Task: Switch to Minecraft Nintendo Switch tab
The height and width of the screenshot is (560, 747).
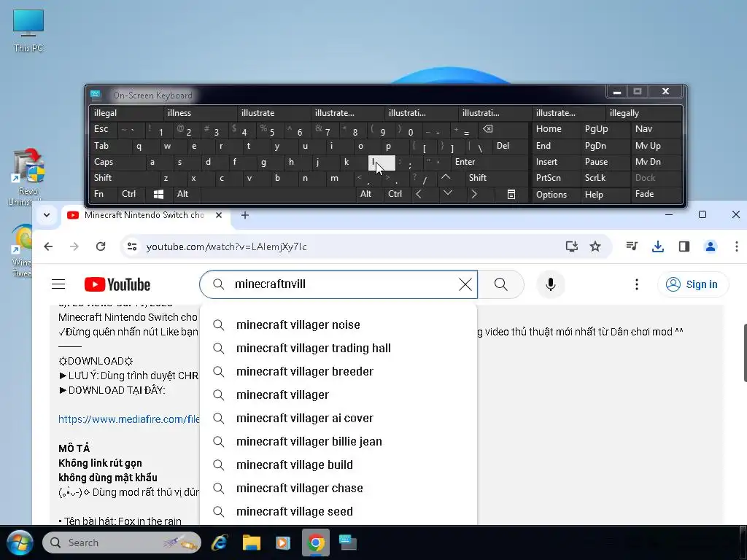Action: click(143, 215)
